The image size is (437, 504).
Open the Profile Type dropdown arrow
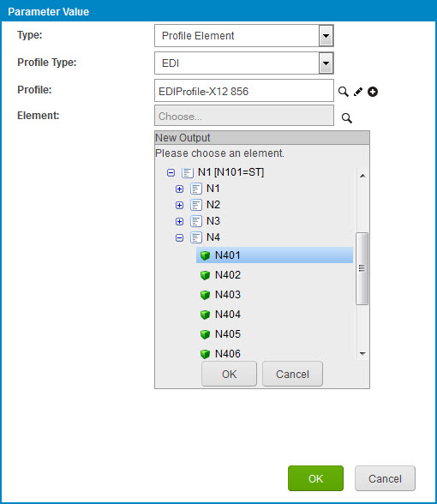click(326, 63)
